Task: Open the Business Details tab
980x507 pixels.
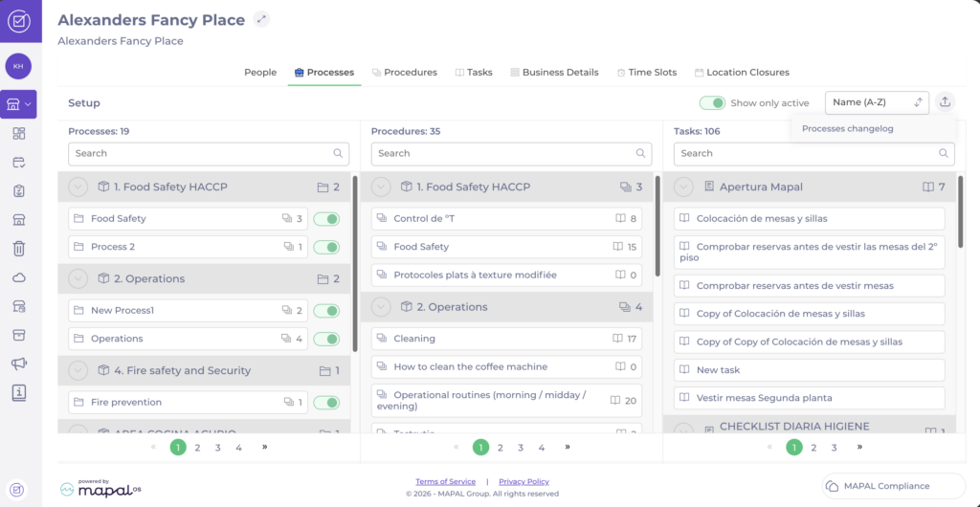Action: tap(554, 73)
